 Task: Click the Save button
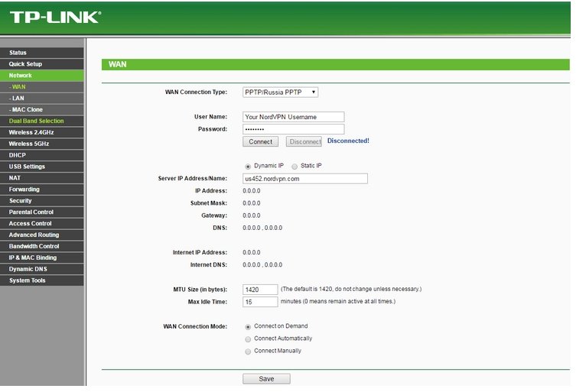266,379
